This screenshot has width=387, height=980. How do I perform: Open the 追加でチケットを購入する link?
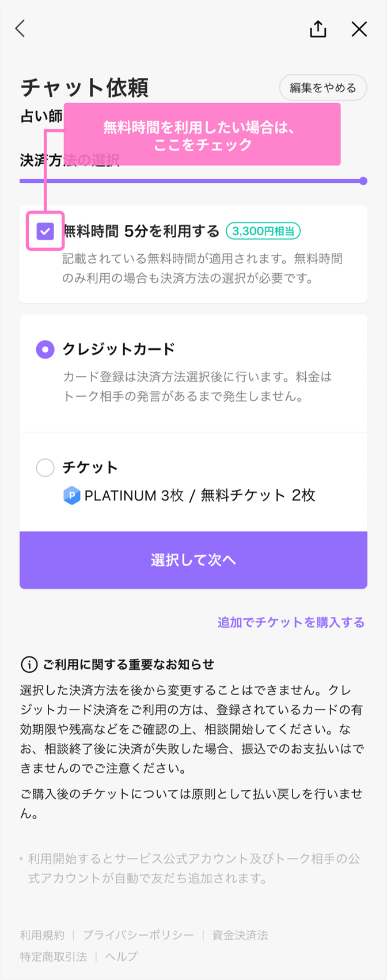(291, 623)
